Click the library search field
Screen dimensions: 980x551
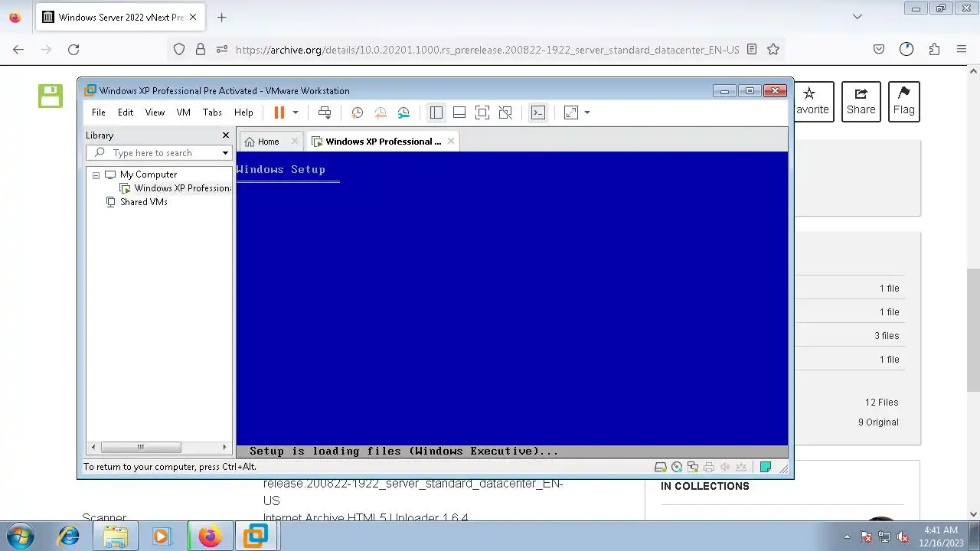click(161, 153)
